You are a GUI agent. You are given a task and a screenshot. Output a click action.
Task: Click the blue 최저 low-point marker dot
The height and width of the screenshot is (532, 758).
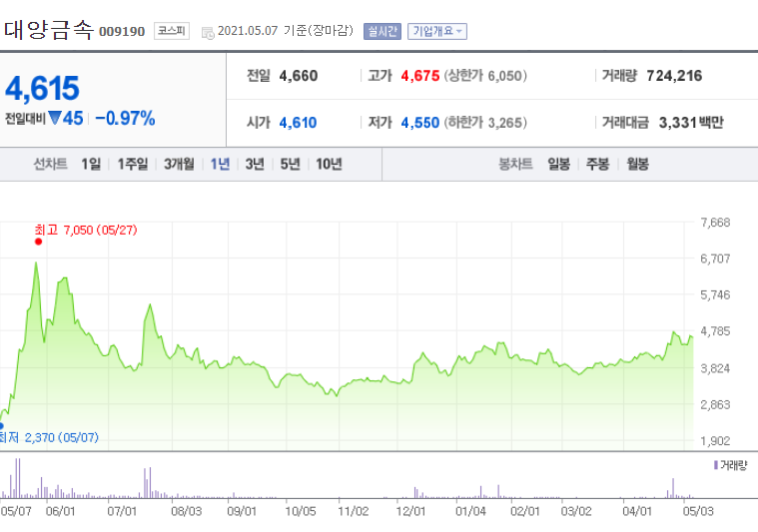coord(1,425)
